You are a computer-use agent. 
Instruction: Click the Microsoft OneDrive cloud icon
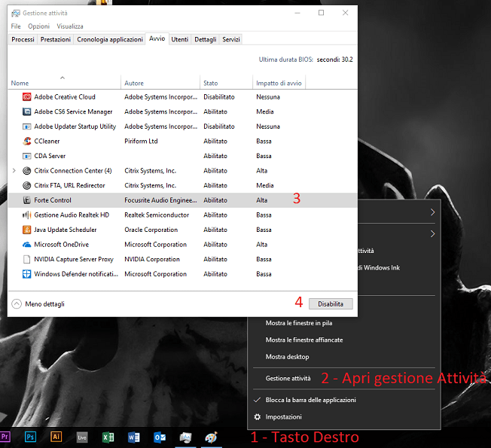click(27, 245)
